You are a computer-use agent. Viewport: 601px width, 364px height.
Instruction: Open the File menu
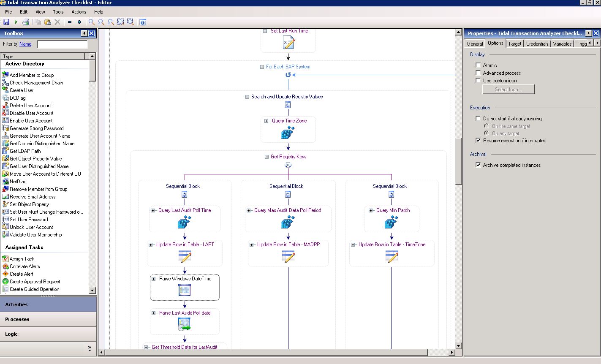(8, 12)
